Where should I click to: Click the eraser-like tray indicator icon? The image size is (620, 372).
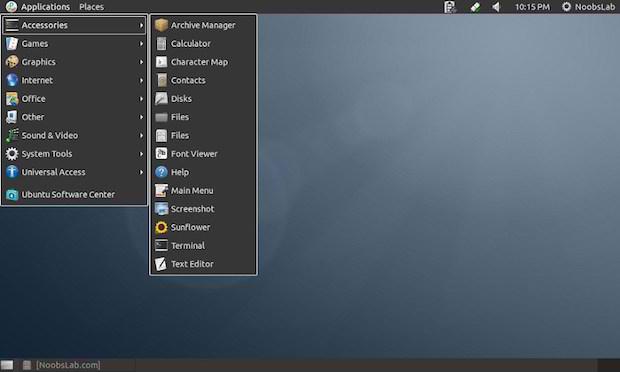[x=476, y=7]
